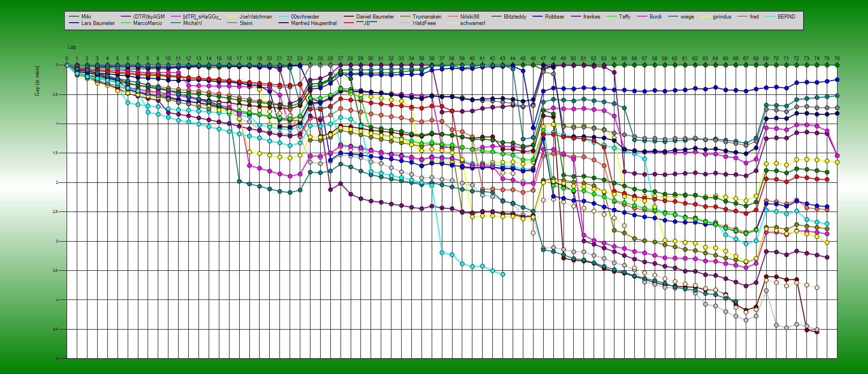Select Manfred Haupenthal in the legend
The image size is (868, 374).
click(x=314, y=23)
